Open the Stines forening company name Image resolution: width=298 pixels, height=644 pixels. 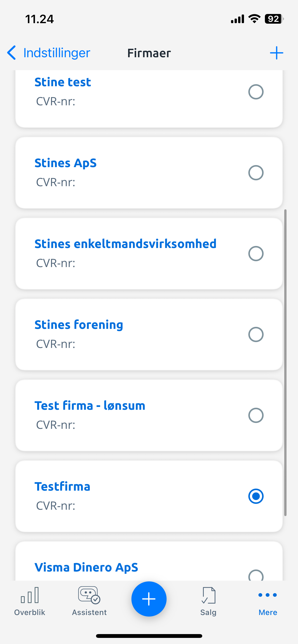(79, 325)
